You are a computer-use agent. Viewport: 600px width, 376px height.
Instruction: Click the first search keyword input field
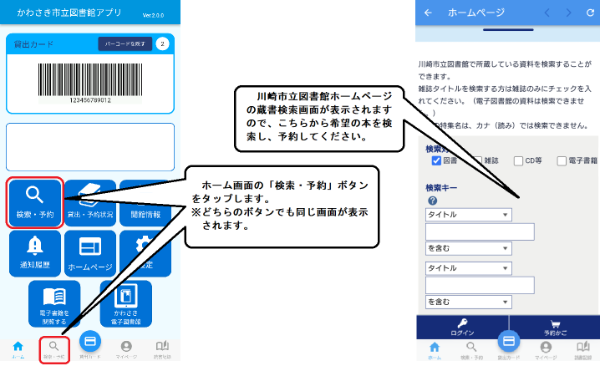pyautogui.click(x=480, y=232)
